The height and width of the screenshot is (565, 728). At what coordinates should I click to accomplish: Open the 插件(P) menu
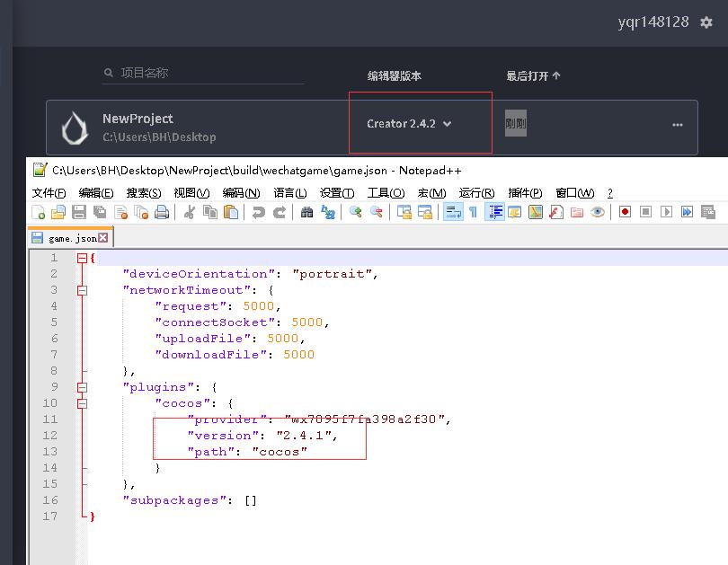(525, 193)
